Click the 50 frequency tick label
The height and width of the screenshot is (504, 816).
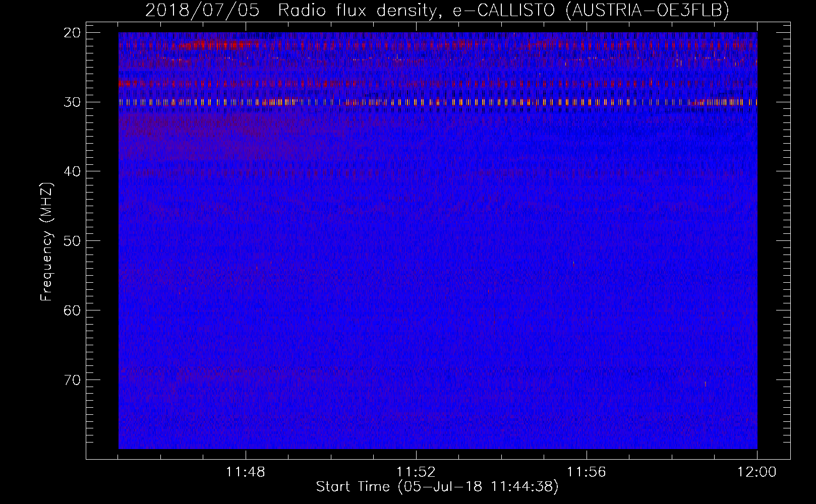[x=72, y=241]
